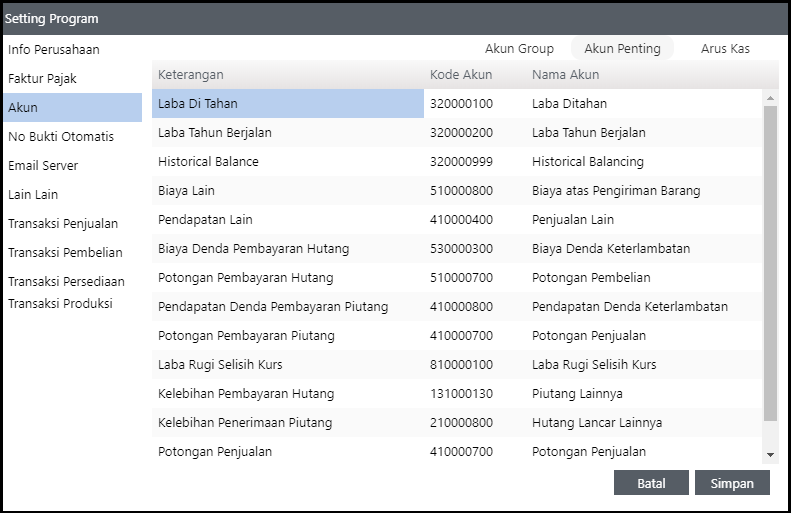Screen dimensions: 791x513
Task: Go to Faktur Pajak settings
Action: (x=42, y=78)
